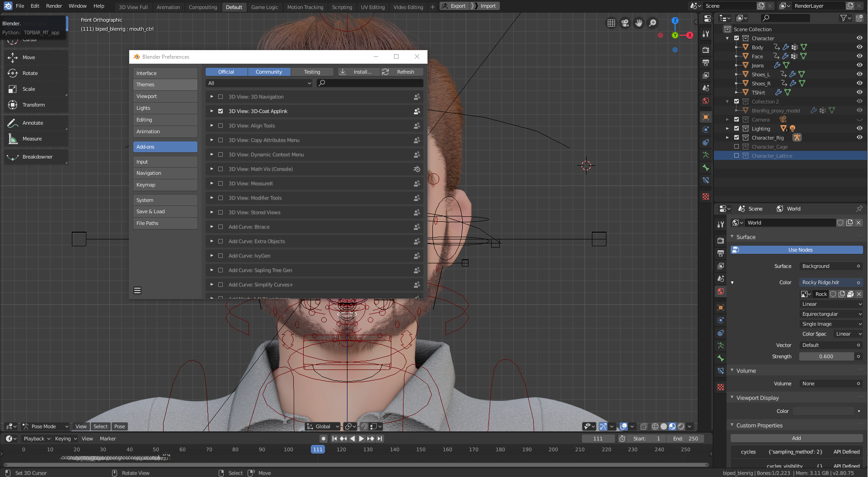
Task: Open the Pose Mode dropdown
Action: click(45, 426)
